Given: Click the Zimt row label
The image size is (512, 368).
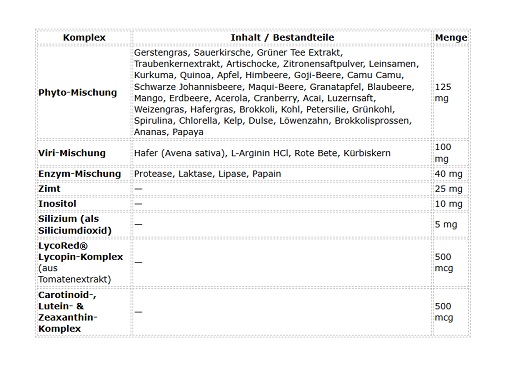Looking at the screenshot, I should (x=49, y=189).
